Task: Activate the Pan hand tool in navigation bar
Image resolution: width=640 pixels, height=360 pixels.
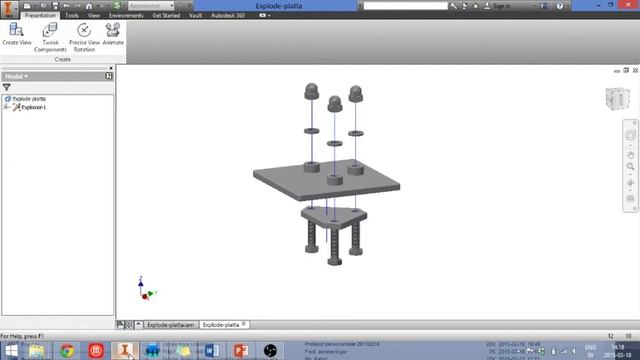Action: point(630,156)
